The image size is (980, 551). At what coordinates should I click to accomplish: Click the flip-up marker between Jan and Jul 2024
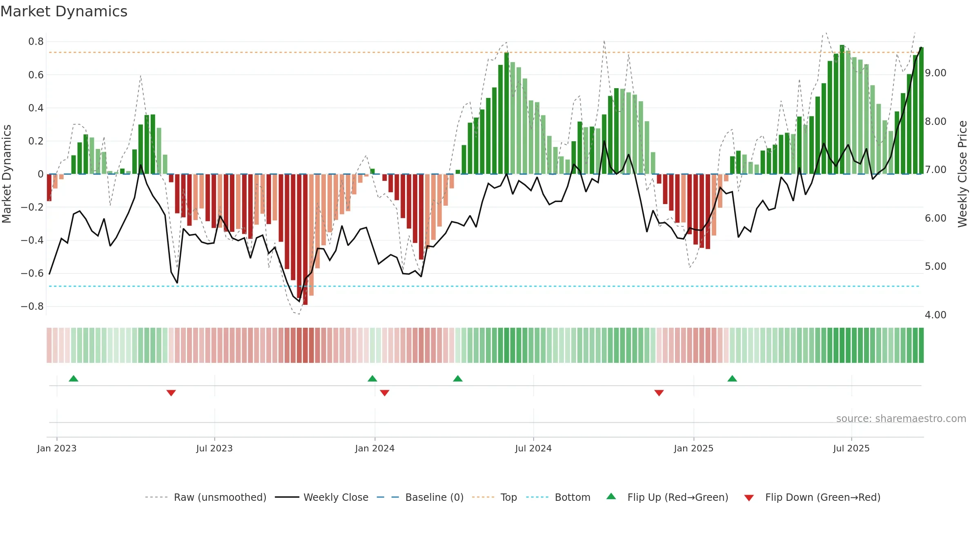(x=458, y=378)
